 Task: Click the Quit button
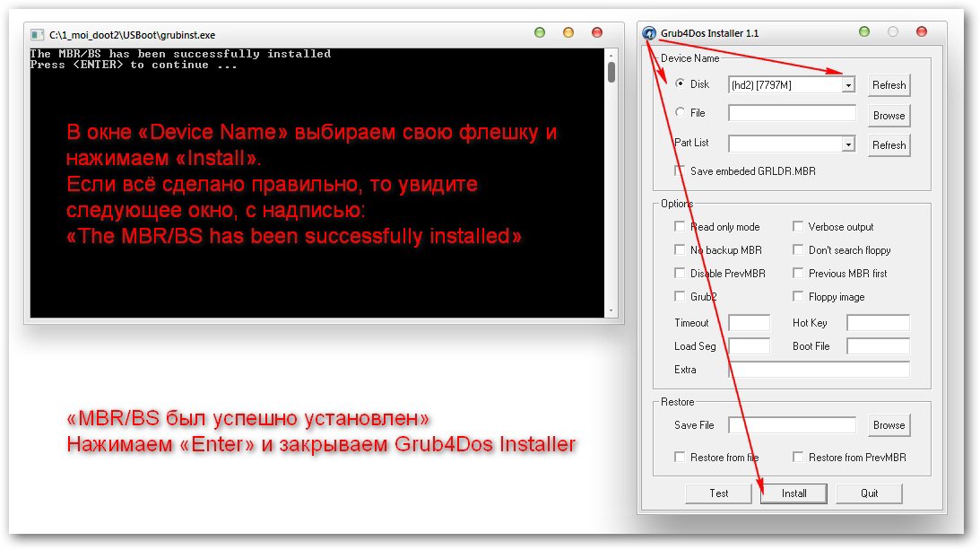tap(869, 493)
